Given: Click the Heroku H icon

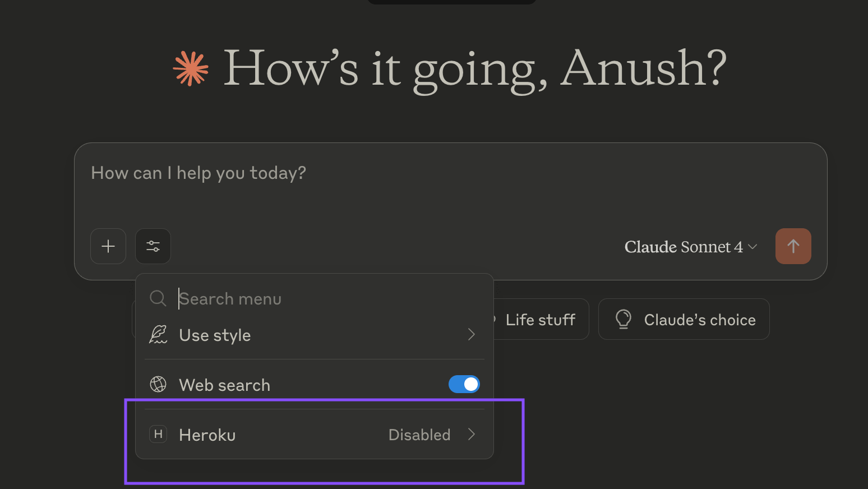Looking at the screenshot, I should (x=158, y=434).
